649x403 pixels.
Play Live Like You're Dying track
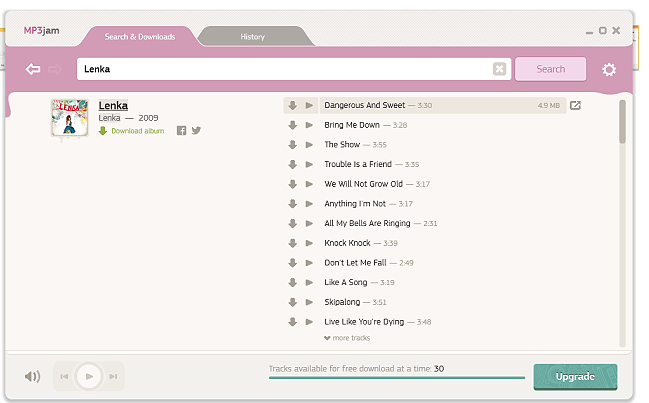[x=309, y=322]
